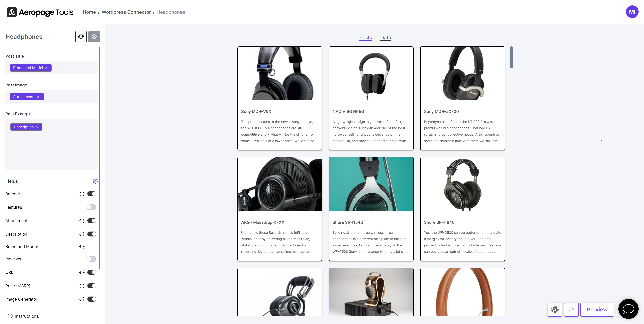Switch to the Data tab
Screen dimensions: 644x324
386,38
